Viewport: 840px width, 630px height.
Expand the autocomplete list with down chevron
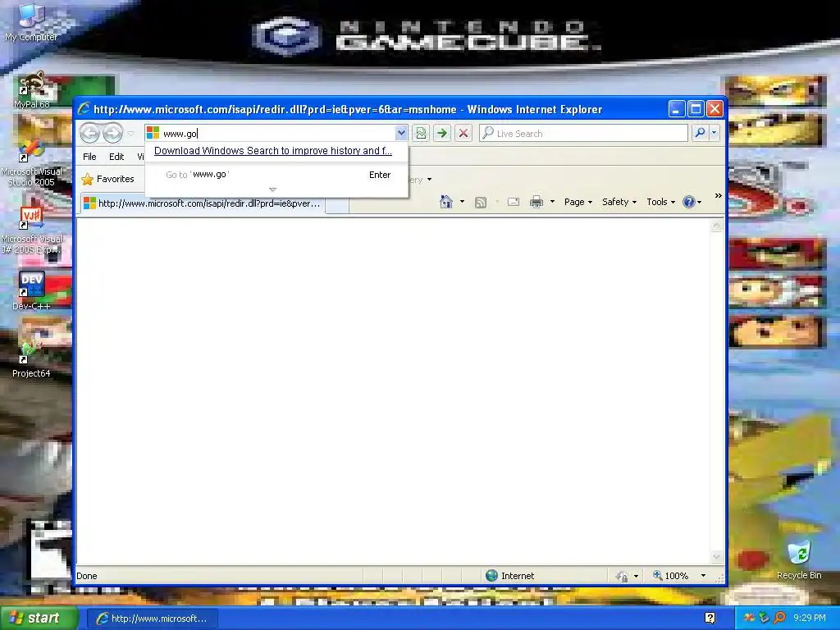272,189
